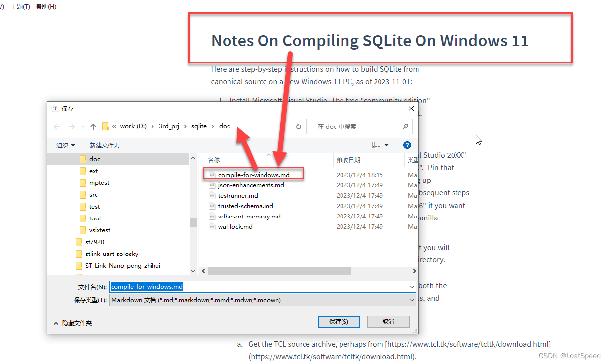Click the Notes On Compiling SQLite heading
This screenshot has height=364, width=608.
(370, 40)
